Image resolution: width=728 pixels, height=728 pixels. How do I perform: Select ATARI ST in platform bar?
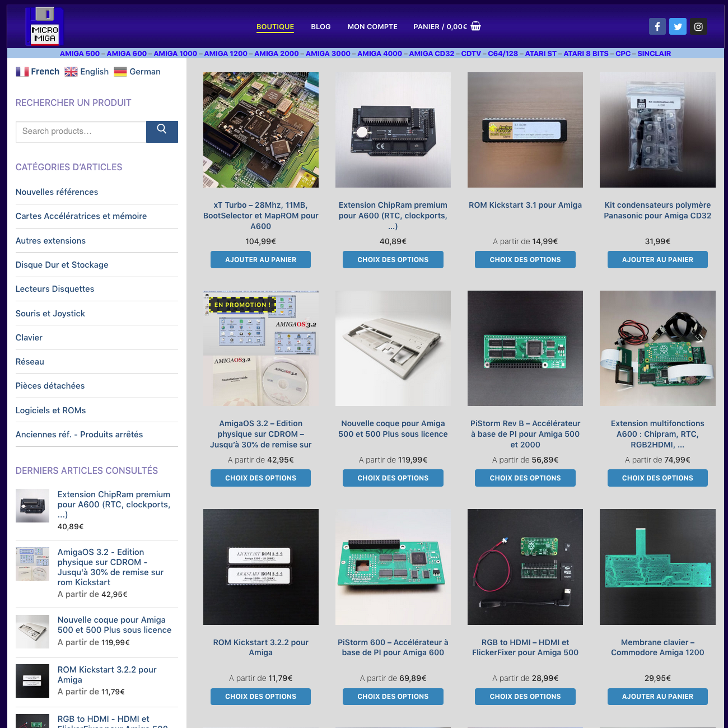540,54
